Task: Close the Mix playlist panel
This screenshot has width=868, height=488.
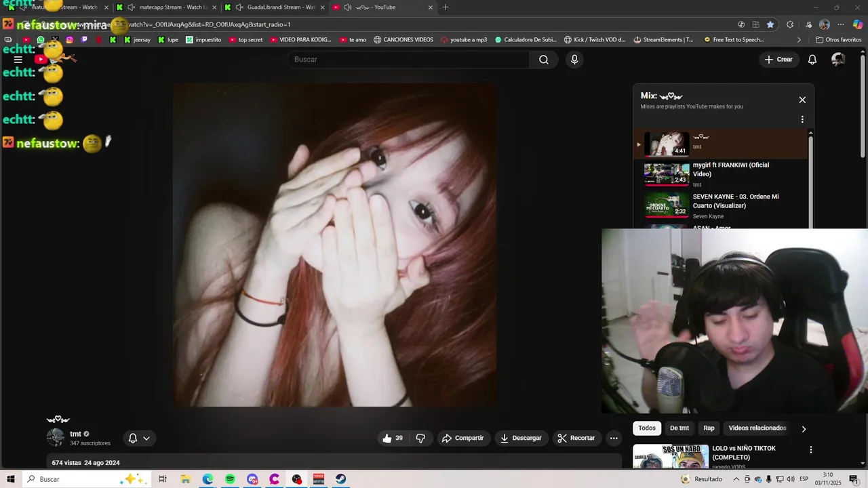Action: pyautogui.click(x=802, y=100)
